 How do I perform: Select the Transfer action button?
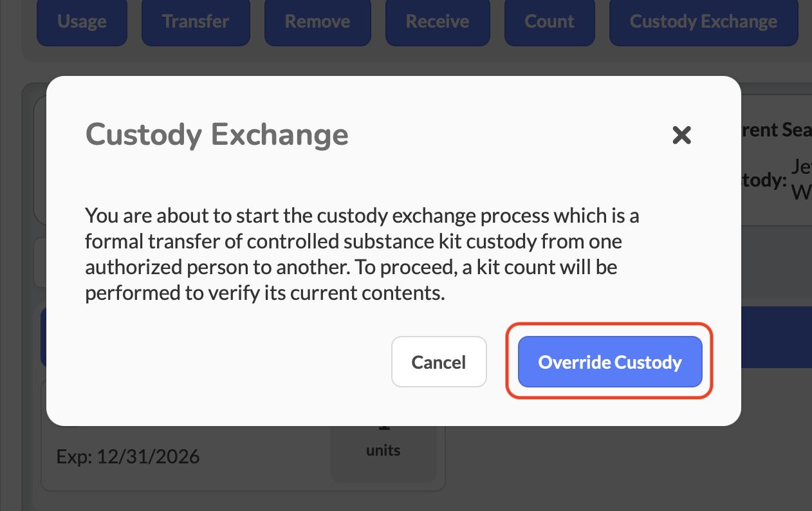coord(196,22)
